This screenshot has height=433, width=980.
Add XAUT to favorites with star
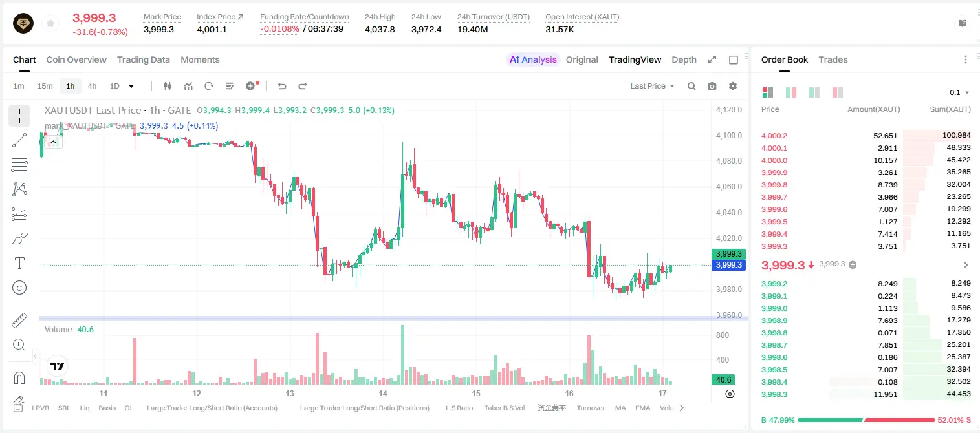[x=50, y=23]
